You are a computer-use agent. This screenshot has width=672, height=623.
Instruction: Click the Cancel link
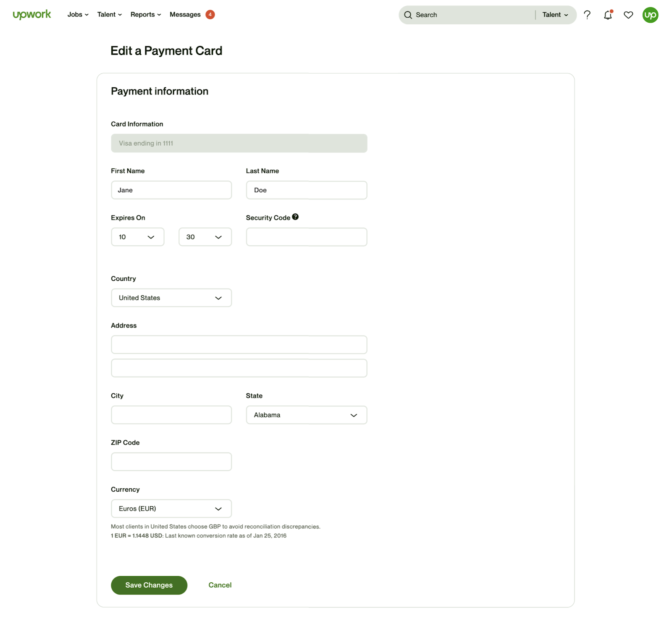220,585
